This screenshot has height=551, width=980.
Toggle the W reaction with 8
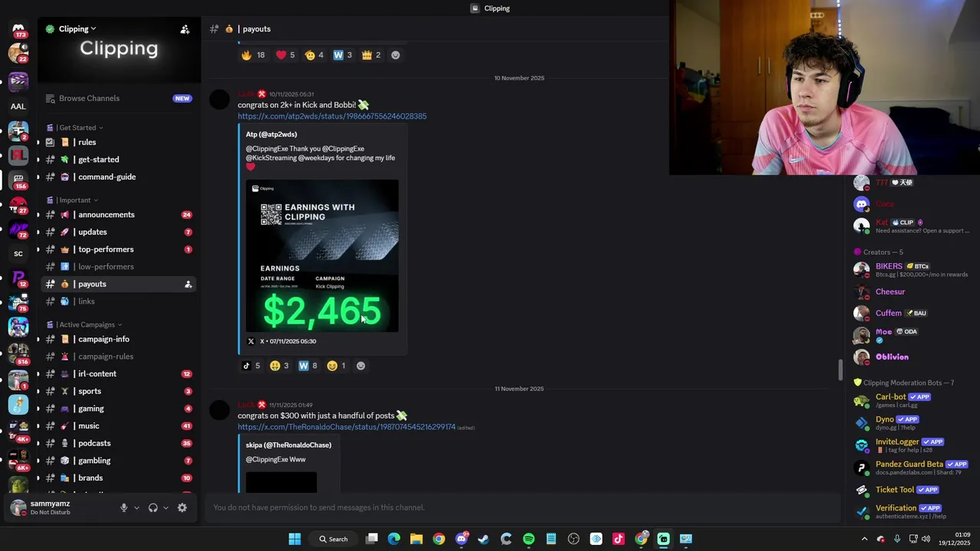(x=307, y=366)
